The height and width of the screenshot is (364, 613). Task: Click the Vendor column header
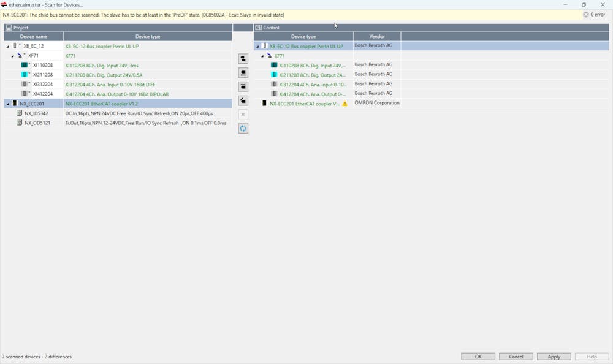tap(377, 37)
